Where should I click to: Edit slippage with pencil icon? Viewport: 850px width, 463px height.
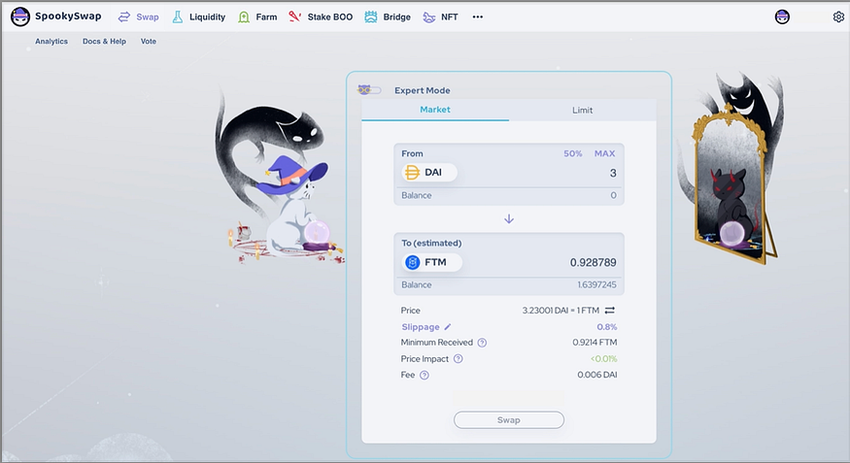pyautogui.click(x=448, y=327)
